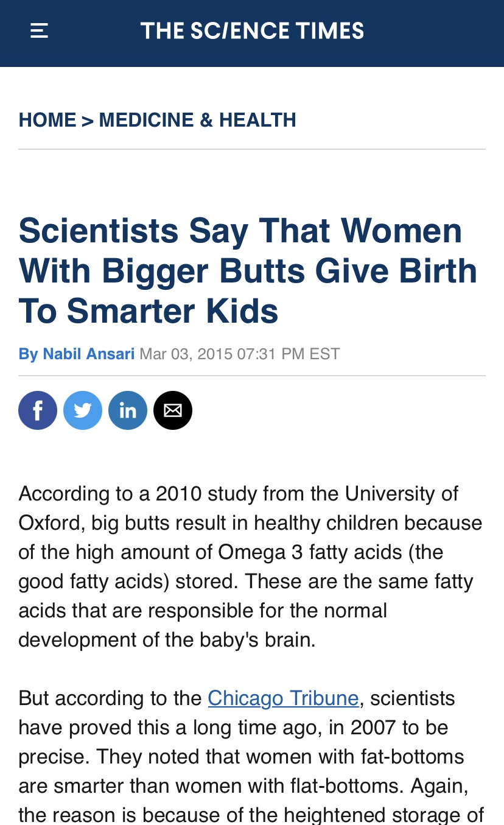Go to The Science Times logo homepage
504x825 pixels.
click(x=252, y=30)
